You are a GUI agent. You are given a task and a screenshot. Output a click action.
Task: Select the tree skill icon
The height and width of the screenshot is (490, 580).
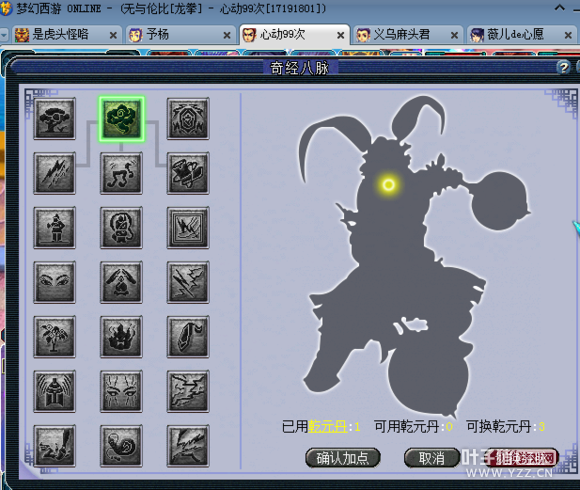point(54,119)
